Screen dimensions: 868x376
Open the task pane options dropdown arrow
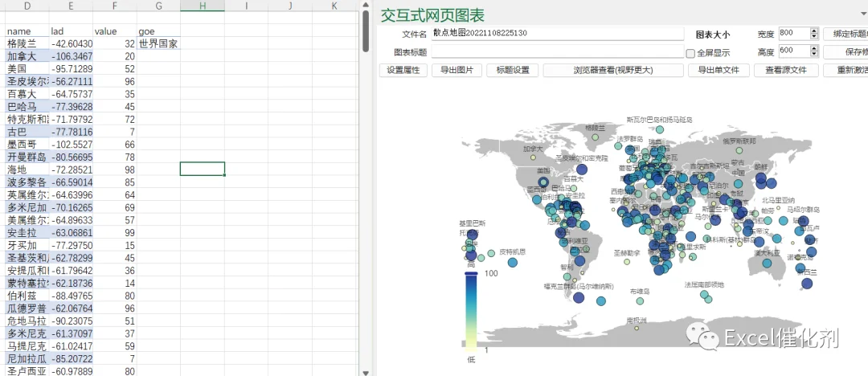[x=862, y=14]
